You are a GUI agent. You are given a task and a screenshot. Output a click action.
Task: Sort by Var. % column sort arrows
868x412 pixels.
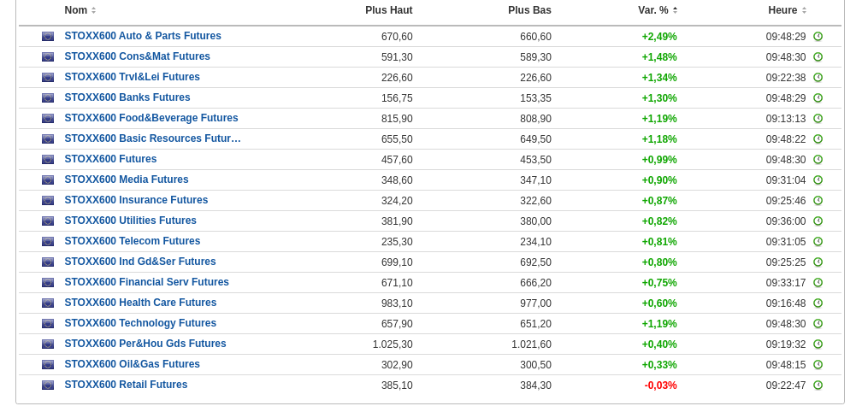coord(675,10)
